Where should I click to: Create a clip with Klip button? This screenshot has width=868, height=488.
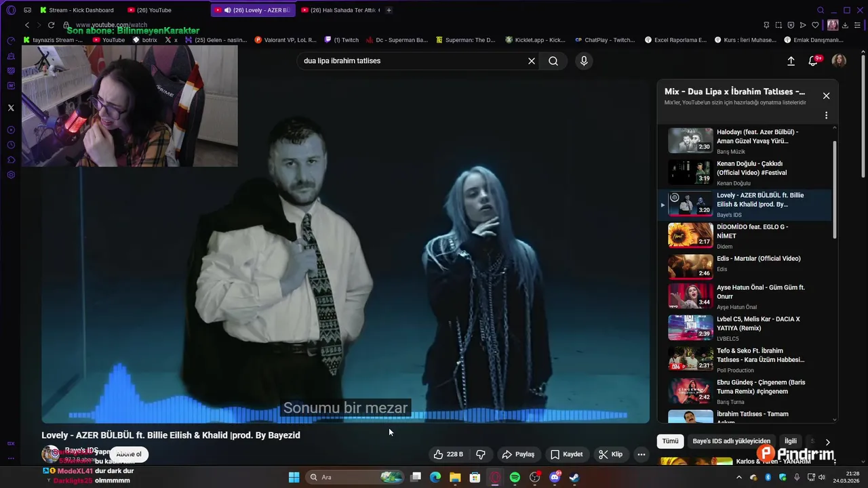coord(610,454)
